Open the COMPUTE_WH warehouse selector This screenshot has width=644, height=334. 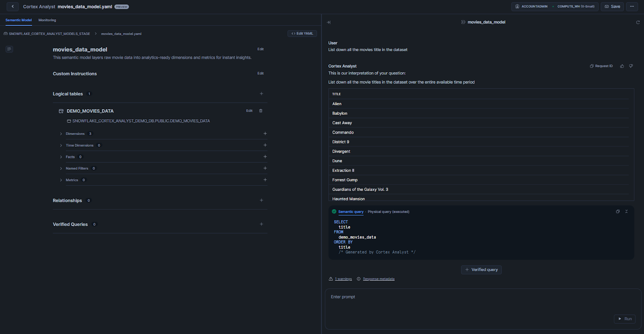click(574, 6)
